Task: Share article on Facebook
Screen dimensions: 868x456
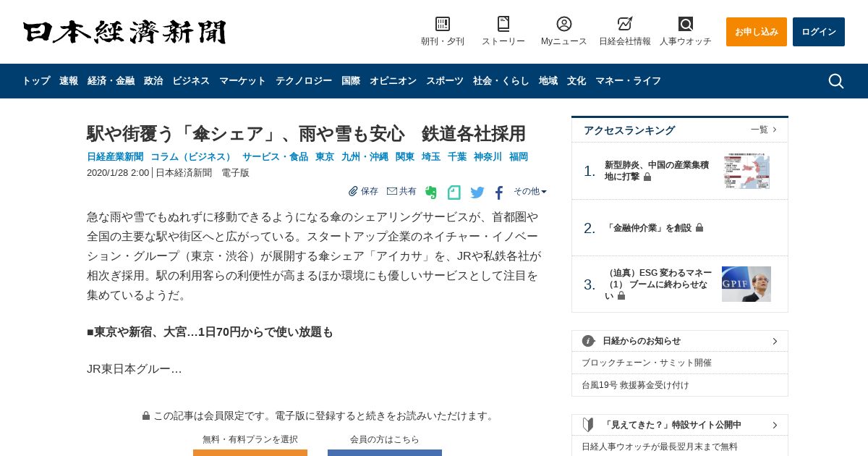Action: (x=499, y=193)
